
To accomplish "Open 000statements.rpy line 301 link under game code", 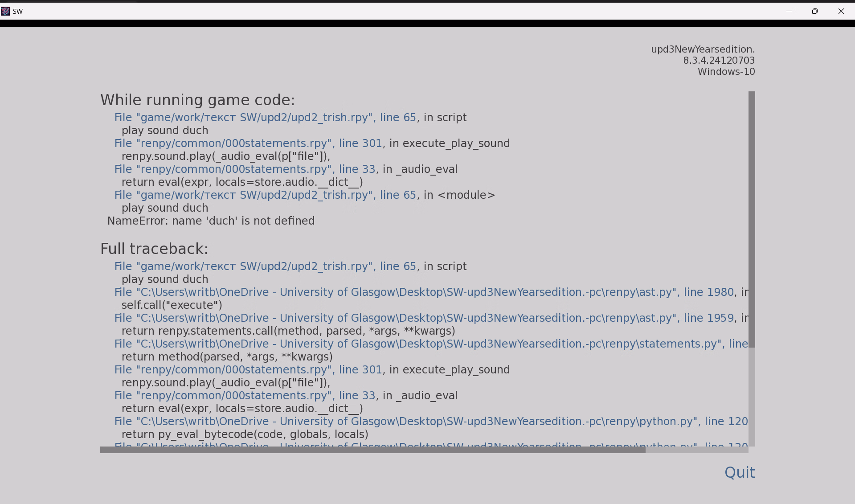I will pyautogui.click(x=248, y=143).
